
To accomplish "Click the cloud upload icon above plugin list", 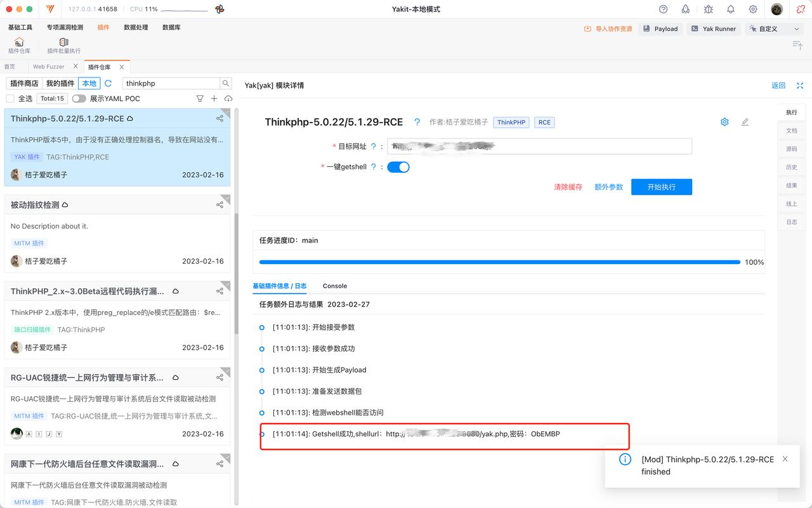I will [x=228, y=98].
